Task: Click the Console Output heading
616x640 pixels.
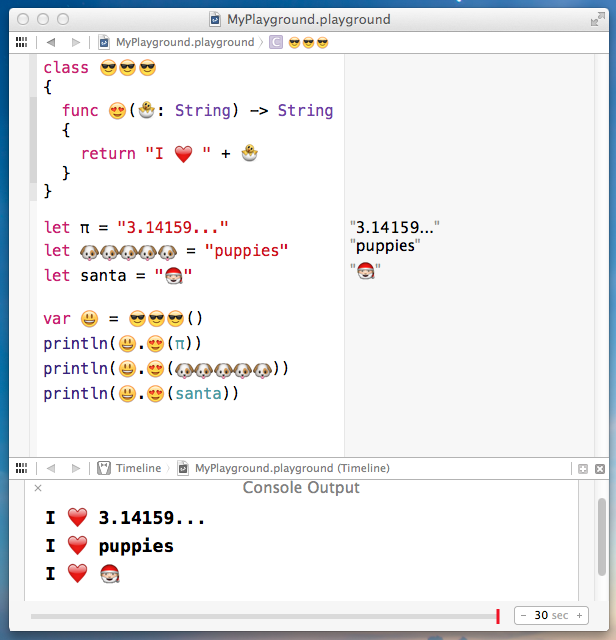Action: (x=301, y=488)
